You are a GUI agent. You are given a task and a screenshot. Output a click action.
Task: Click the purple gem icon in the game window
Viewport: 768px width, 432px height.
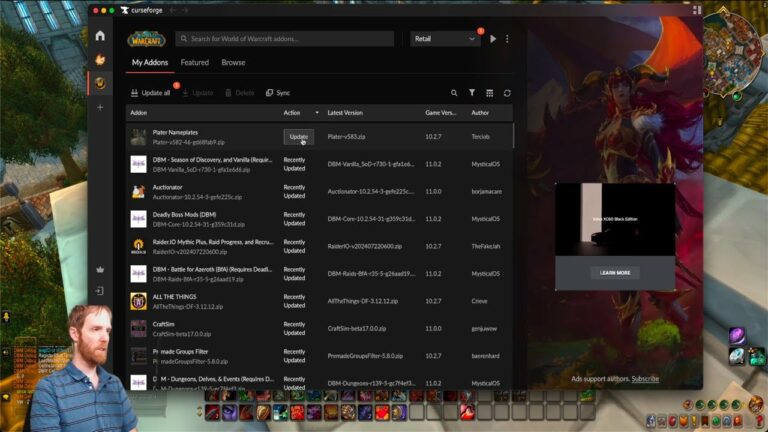[737, 336]
